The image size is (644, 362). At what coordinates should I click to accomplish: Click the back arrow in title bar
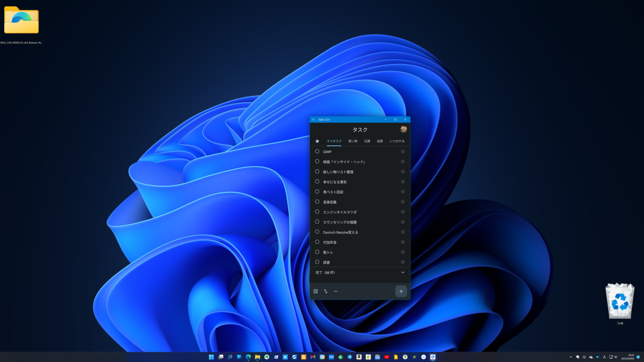314,119
